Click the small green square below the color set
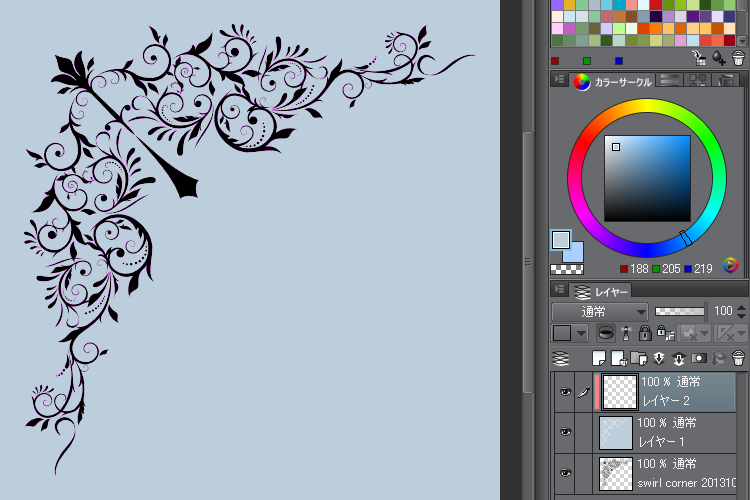Viewport: 750px width, 500px height. [587, 61]
